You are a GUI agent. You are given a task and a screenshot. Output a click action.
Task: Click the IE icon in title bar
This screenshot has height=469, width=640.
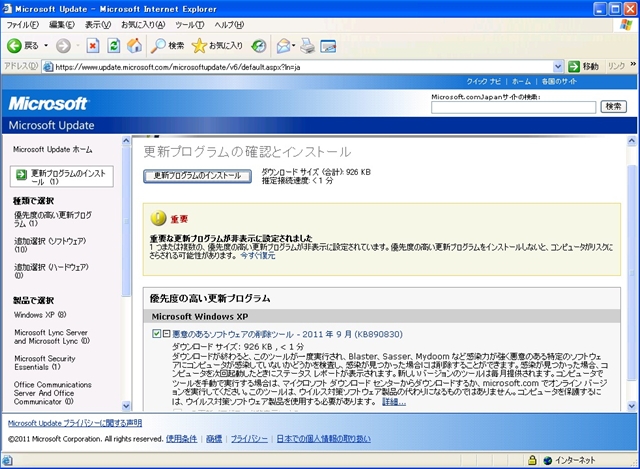[7, 9]
